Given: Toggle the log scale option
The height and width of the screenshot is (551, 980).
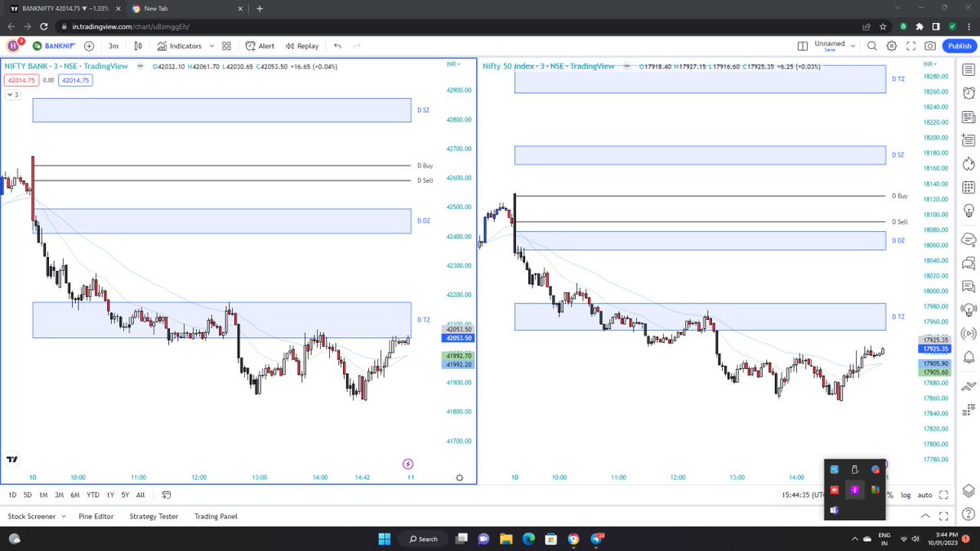Looking at the screenshot, I should pyautogui.click(x=906, y=495).
